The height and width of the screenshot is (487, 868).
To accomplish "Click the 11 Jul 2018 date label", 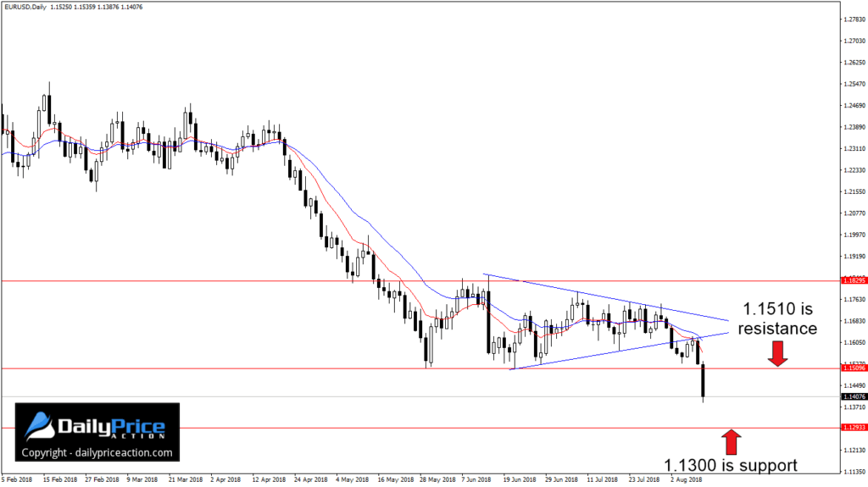I will coord(603,480).
